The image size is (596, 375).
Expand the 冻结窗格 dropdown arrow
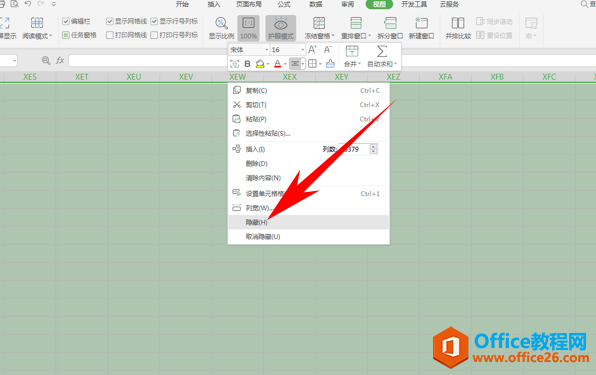pyautogui.click(x=333, y=36)
